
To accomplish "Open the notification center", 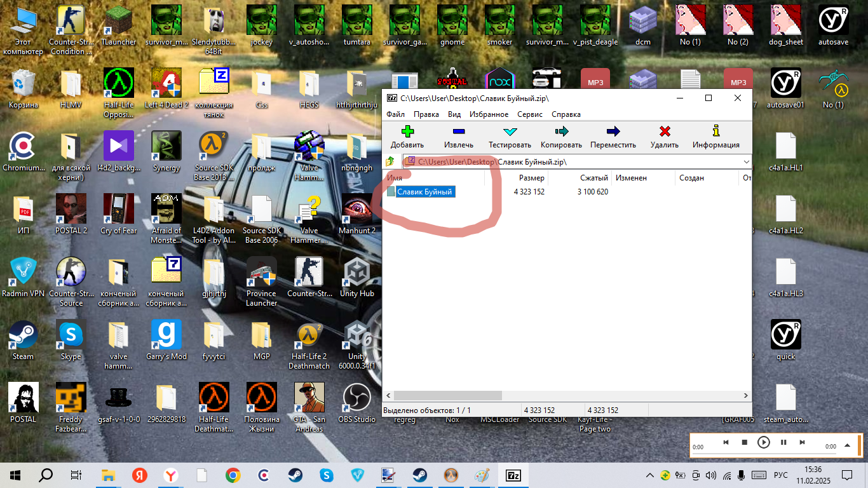I will pyautogui.click(x=847, y=475).
